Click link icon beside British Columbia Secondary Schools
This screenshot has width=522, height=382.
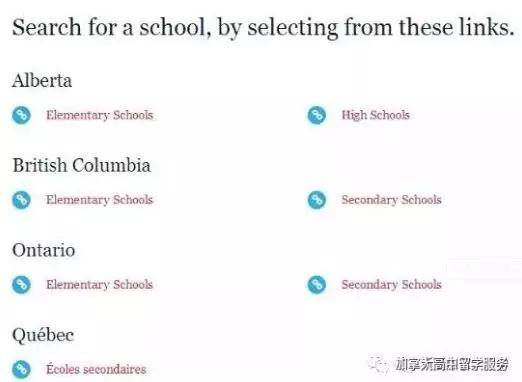(316, 200)
